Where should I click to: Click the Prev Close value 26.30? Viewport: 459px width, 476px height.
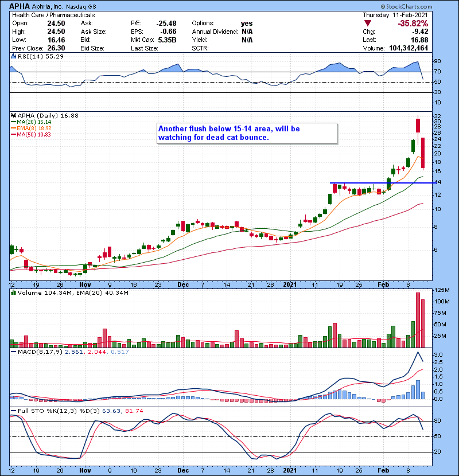(x=56, y=48)
